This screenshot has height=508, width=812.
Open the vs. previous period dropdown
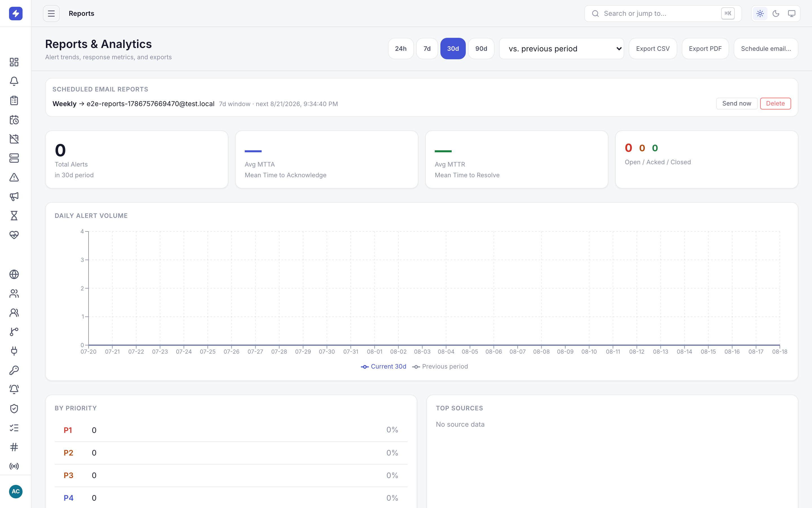[561, 48]
